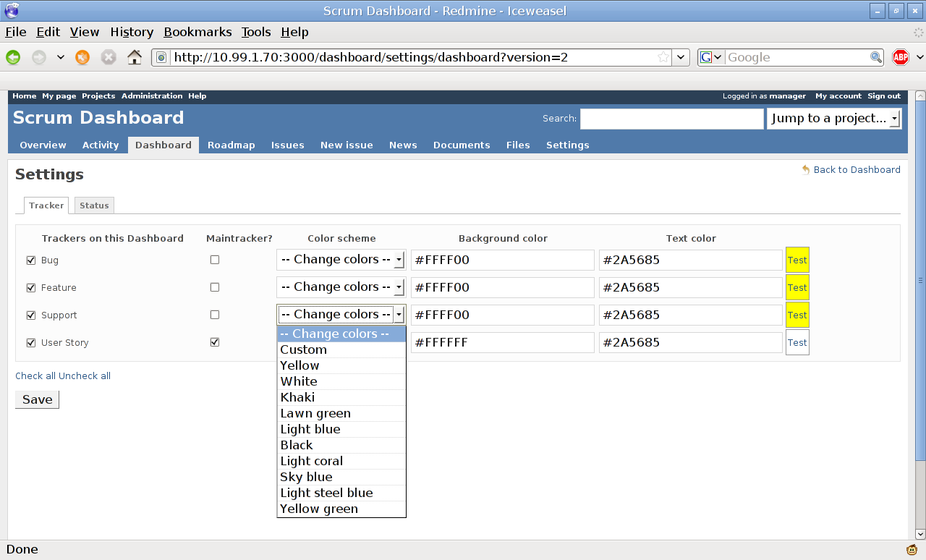Open the URL history dropdown arrow
This screenshot has width=926, height=560.
(681, 57)
